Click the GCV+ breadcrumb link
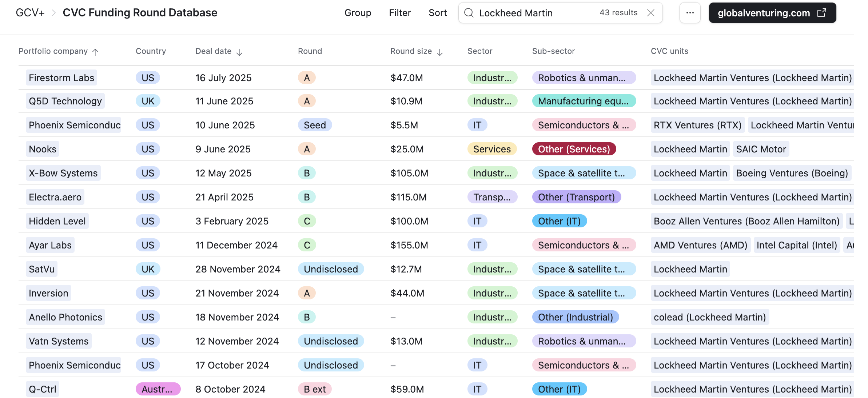868x398 pixels. pos(30,13)
